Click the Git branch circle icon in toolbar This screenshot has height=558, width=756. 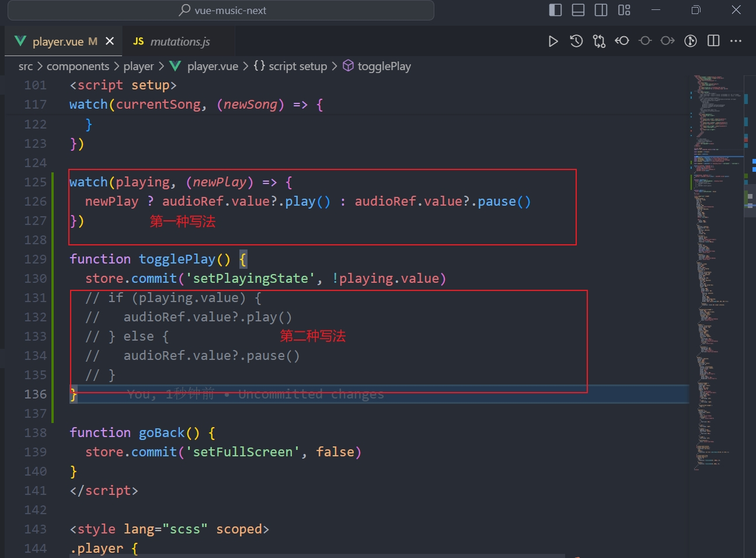691,41
